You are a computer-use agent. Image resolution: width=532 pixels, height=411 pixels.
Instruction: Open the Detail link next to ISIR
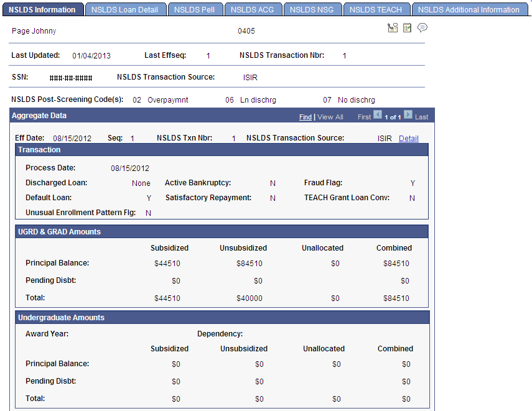(408, 138)
